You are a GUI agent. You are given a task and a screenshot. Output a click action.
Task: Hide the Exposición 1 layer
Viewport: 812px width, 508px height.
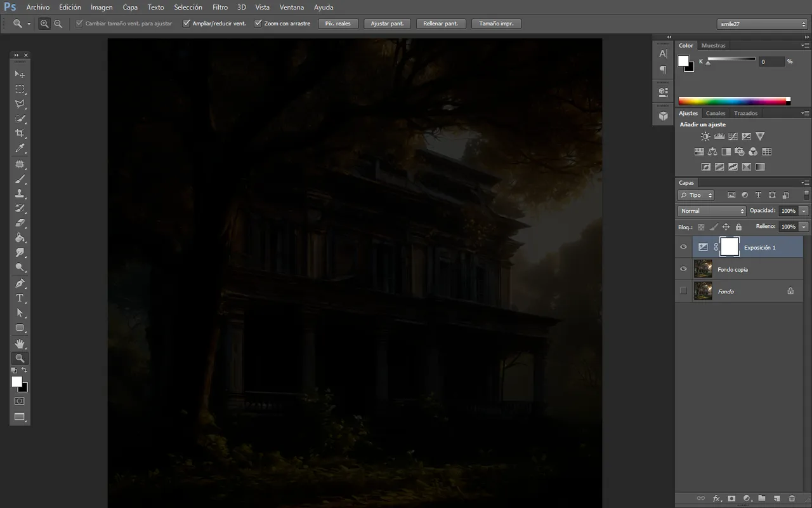tap(683, 247)
